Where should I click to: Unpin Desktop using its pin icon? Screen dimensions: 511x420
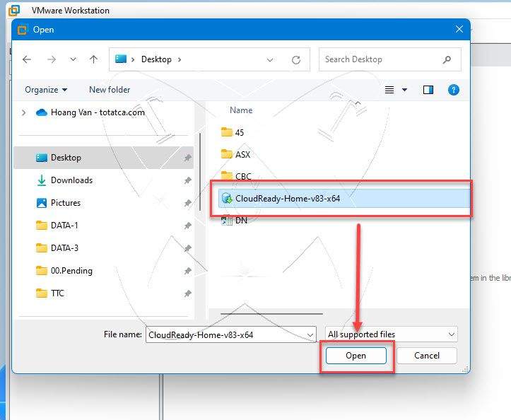pyautogui.click(x=187, y=158)
